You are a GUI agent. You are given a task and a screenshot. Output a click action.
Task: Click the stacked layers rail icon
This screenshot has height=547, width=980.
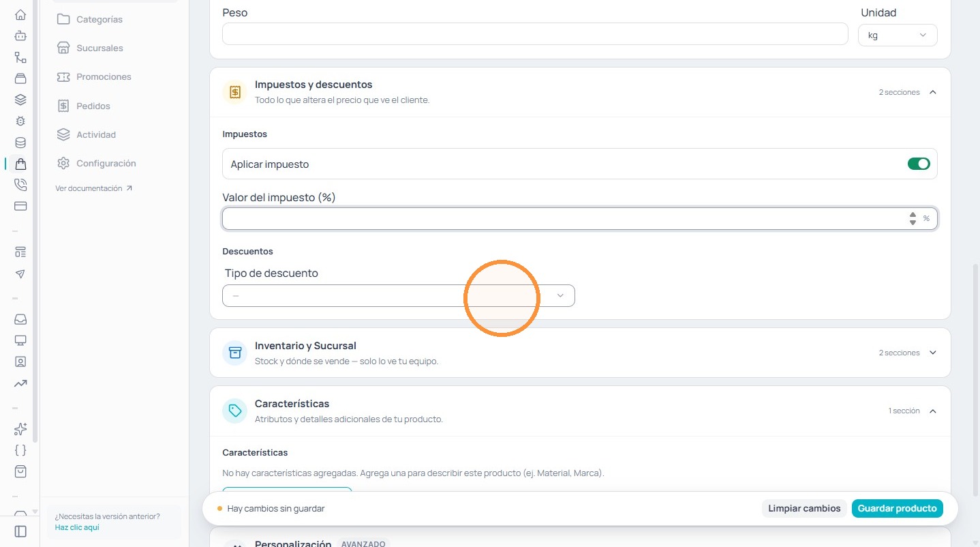[20, 100]
